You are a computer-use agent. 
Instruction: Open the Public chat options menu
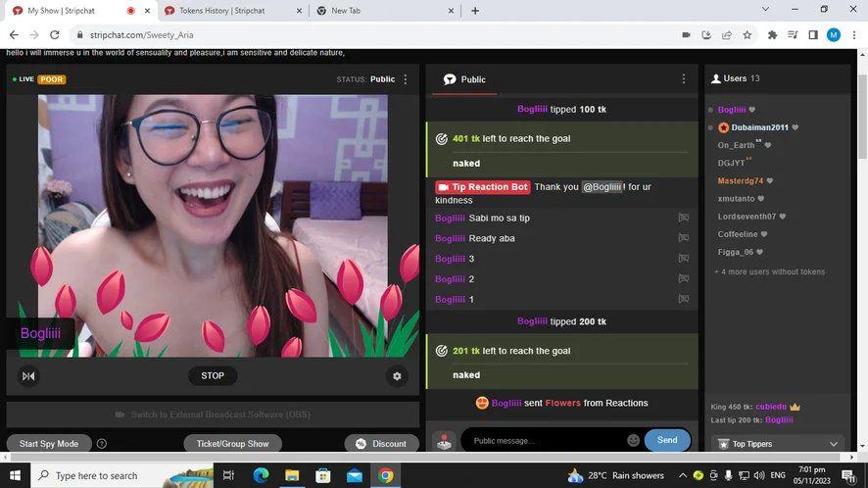point(684,79)
